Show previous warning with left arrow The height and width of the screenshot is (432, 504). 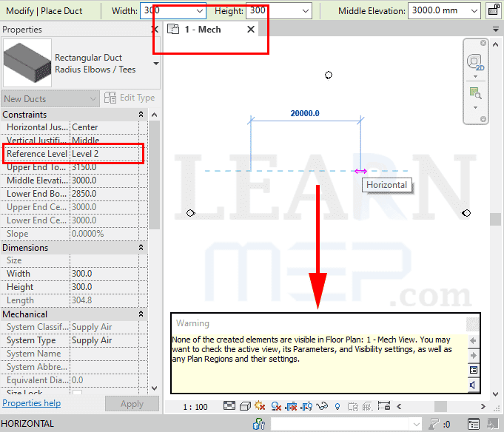473,340
